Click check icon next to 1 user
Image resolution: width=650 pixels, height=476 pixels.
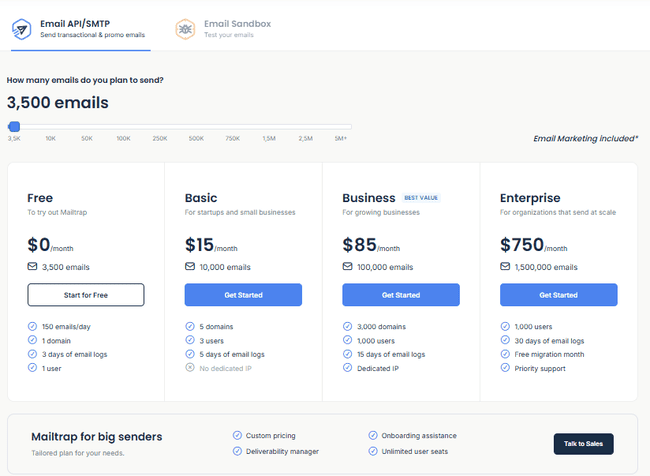(32, 368)
